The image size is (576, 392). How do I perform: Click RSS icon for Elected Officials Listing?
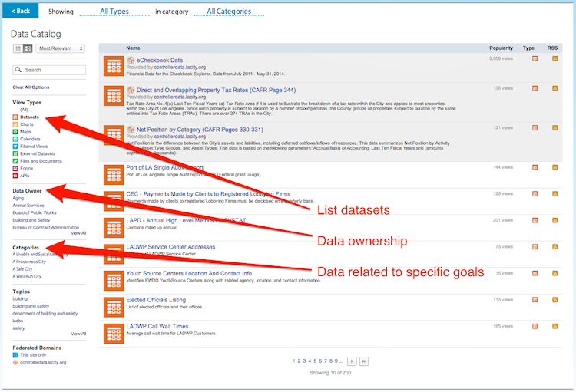click(x=554, y=301)
